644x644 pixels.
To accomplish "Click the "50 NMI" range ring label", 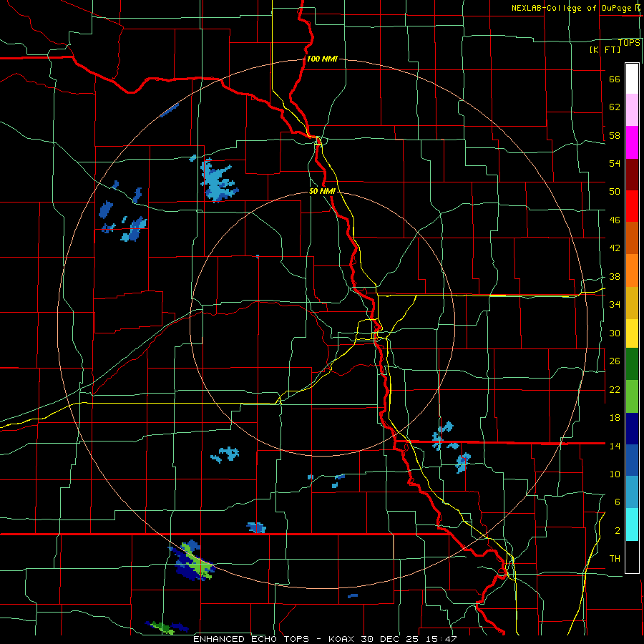I will pos(322,191).
